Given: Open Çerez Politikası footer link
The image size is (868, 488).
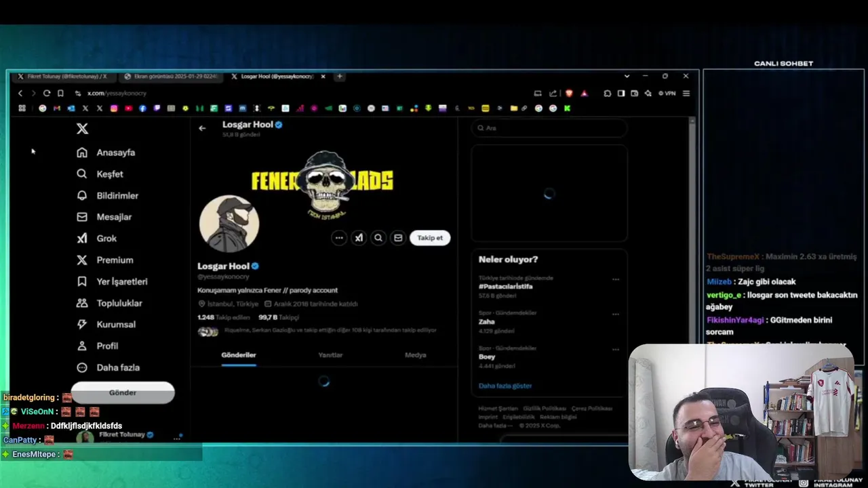Looking at the screenshot, I should 592,409.
